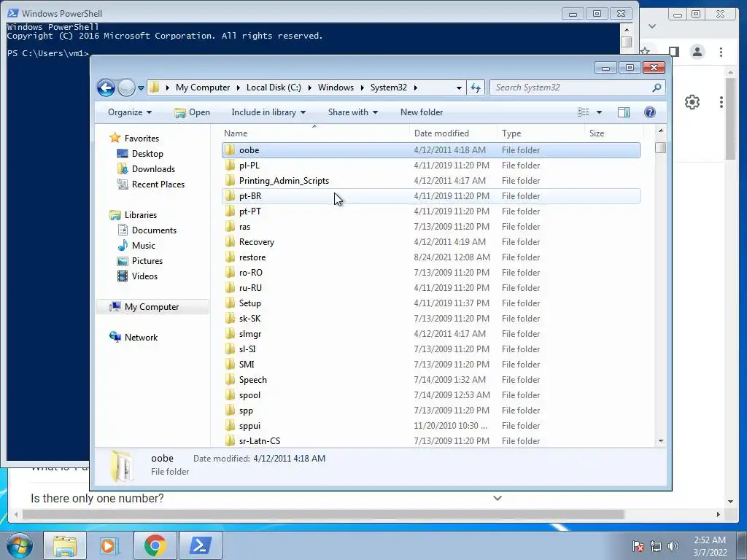The width and height of the screenshot is (747, 560).
Task: Open the address bar history dropdown
Action: 459,88
